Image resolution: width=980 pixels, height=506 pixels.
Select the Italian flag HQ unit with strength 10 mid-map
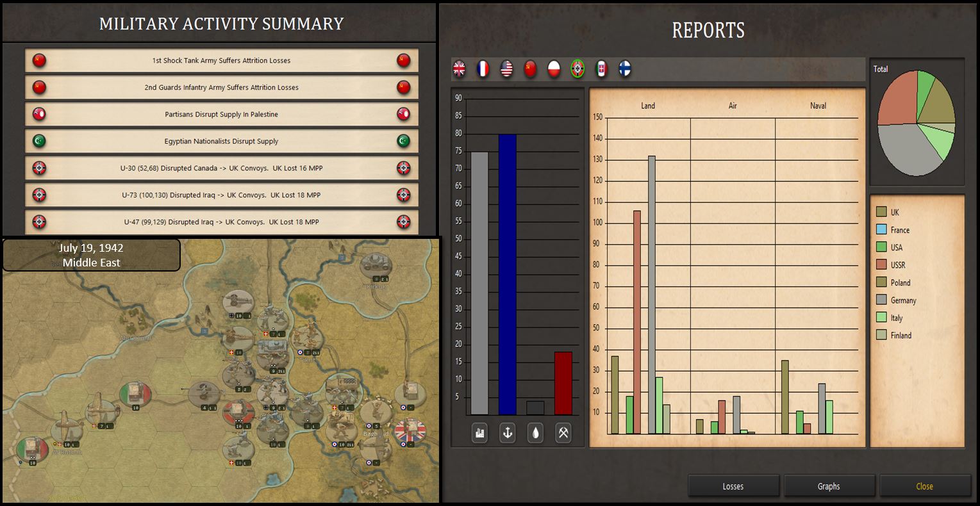tap(135, 395)
